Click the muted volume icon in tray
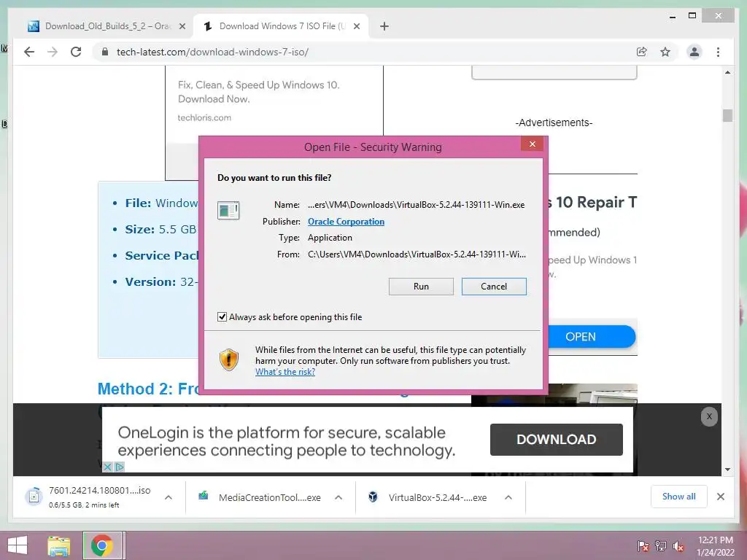Viewport: 747px width, 560px height. point(678,546)
